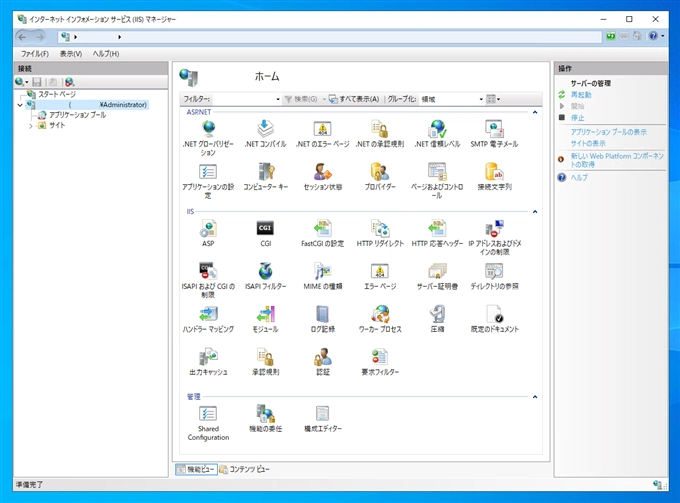Screen dimensions: 680x503
Task: Open IP アドレスおよびドメインの制限 feature
Action: point(494,237)
